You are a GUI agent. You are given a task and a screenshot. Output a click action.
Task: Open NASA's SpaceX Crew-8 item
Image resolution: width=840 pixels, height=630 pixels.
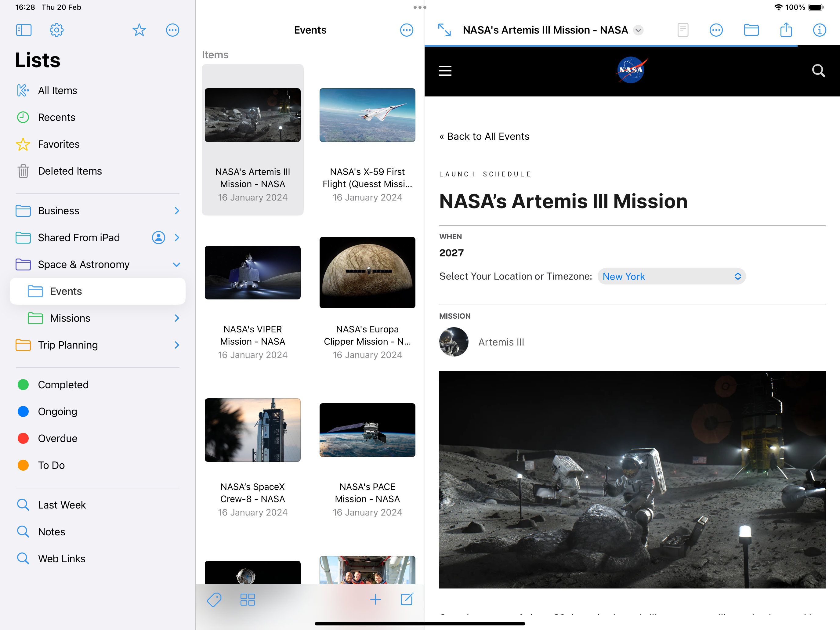pyautogui.click(x=252, y=455)
